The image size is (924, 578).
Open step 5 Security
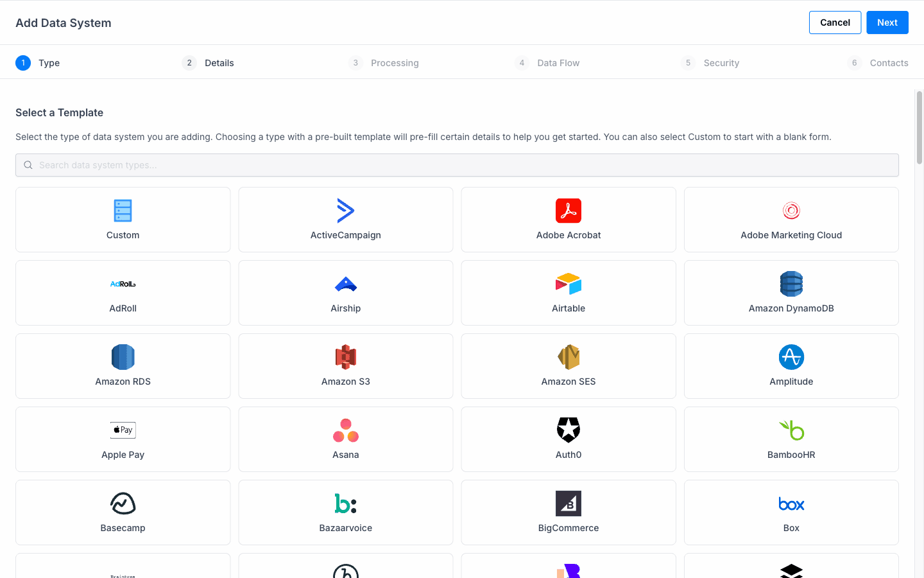[710, 63]
